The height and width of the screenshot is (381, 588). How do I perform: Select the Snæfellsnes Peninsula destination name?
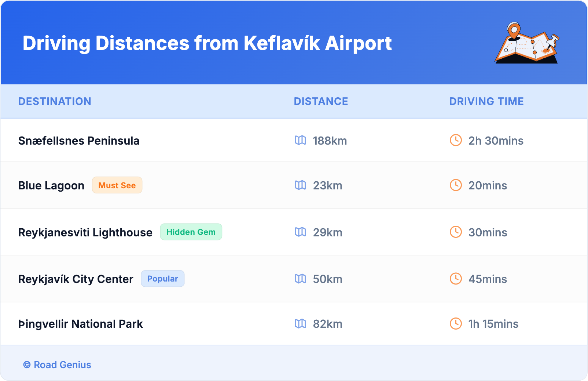79,141
